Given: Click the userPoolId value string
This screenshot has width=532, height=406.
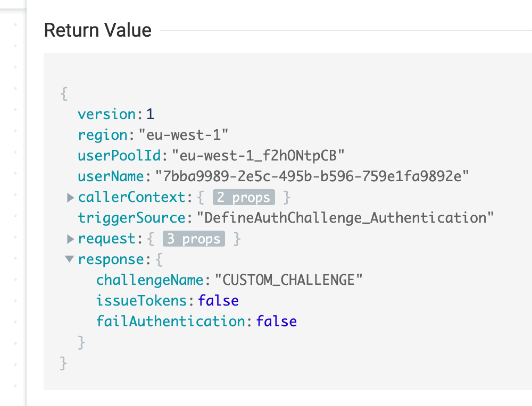Looking at the screenshot, I should click(x=259, y=156).
